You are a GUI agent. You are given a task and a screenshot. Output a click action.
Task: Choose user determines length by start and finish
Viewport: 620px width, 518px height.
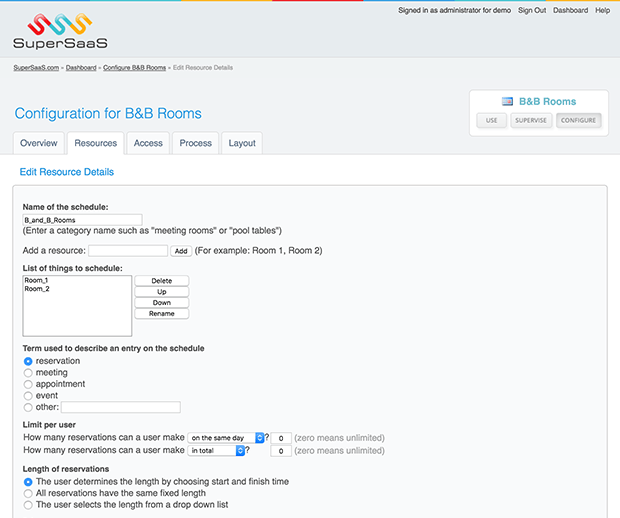(28, 482)
